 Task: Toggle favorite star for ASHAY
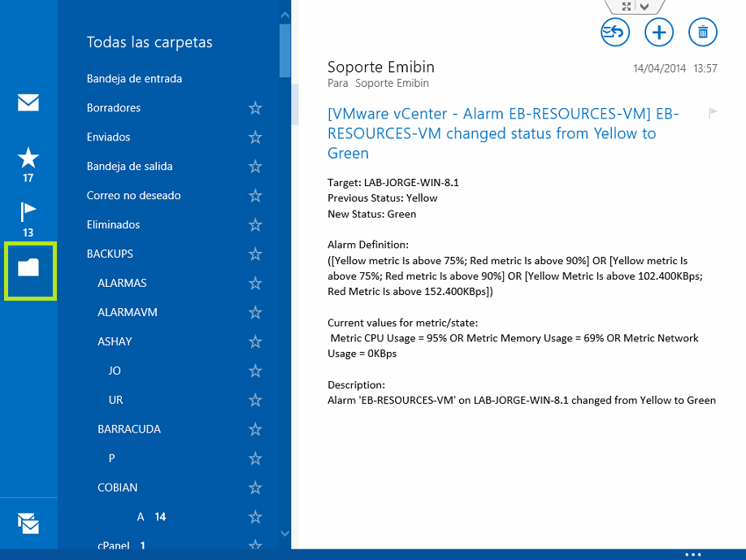tap(255, 341)
